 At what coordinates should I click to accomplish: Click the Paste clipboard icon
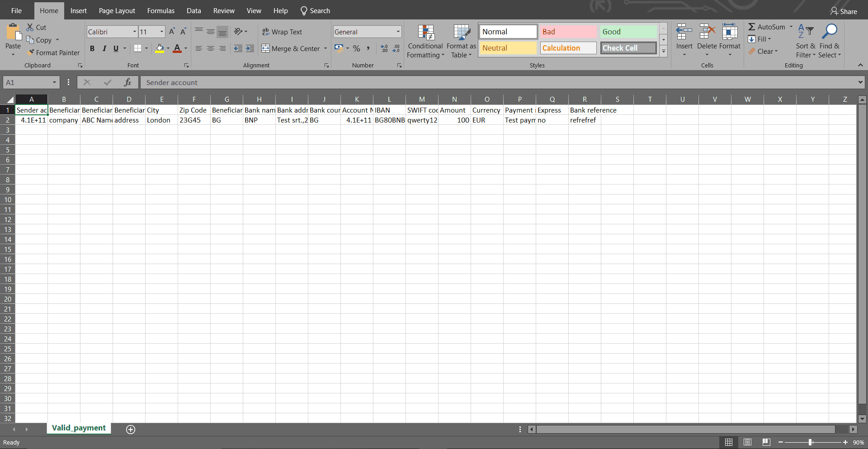point(13,32)
